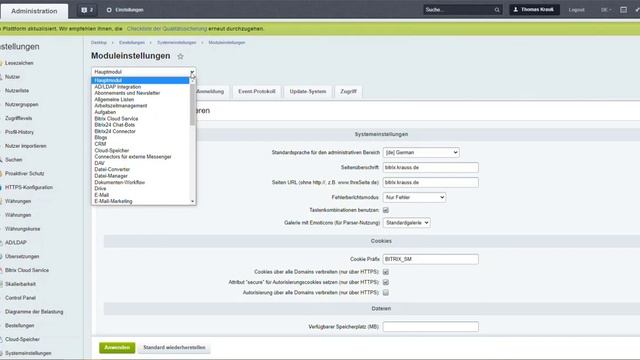This screenshot has height=360, width=640.
Task: Go to Einstellungen breadcrumb
Action: [132, 42]
